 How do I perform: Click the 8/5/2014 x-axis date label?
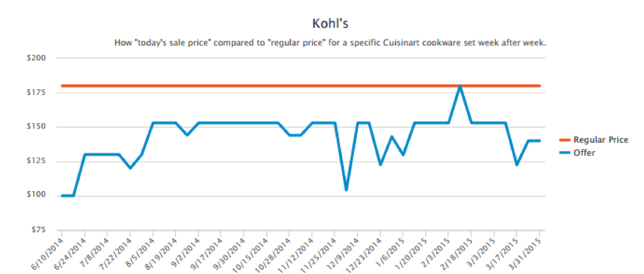[x=140, y=252]
